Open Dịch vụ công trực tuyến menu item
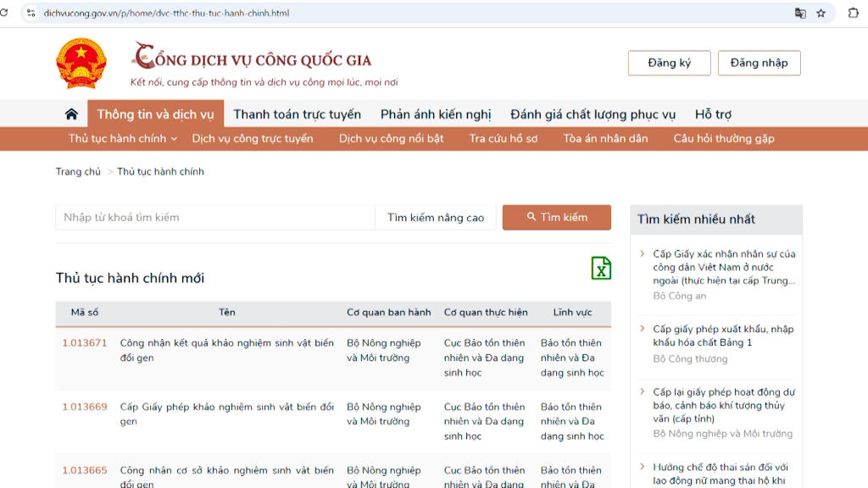 tap(253, 139)
